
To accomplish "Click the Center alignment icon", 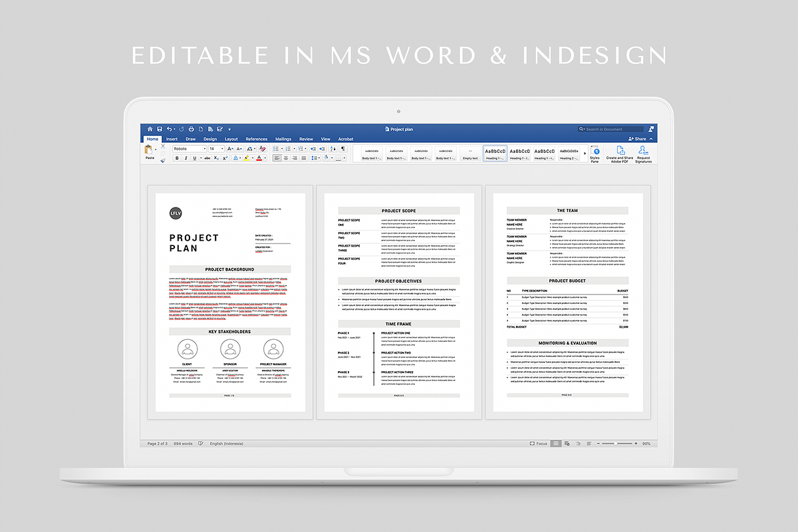I will point(286,158).
